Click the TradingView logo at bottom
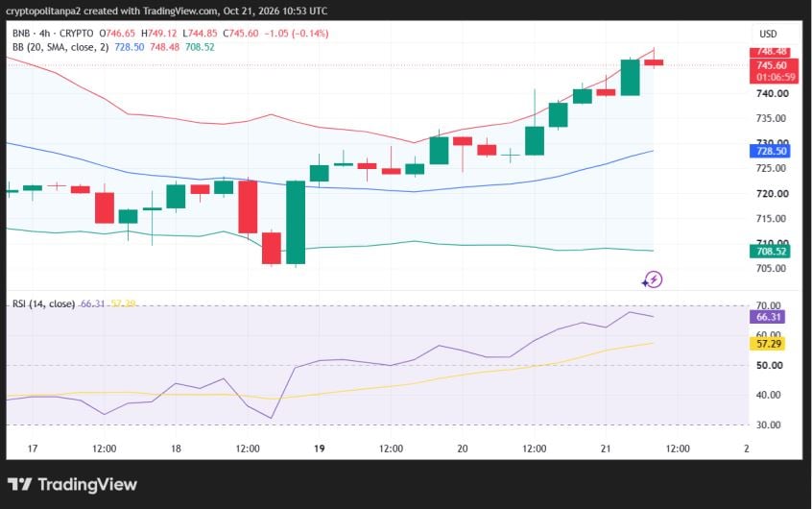Viewport: 812px width, 509px height. click(72, 485)
